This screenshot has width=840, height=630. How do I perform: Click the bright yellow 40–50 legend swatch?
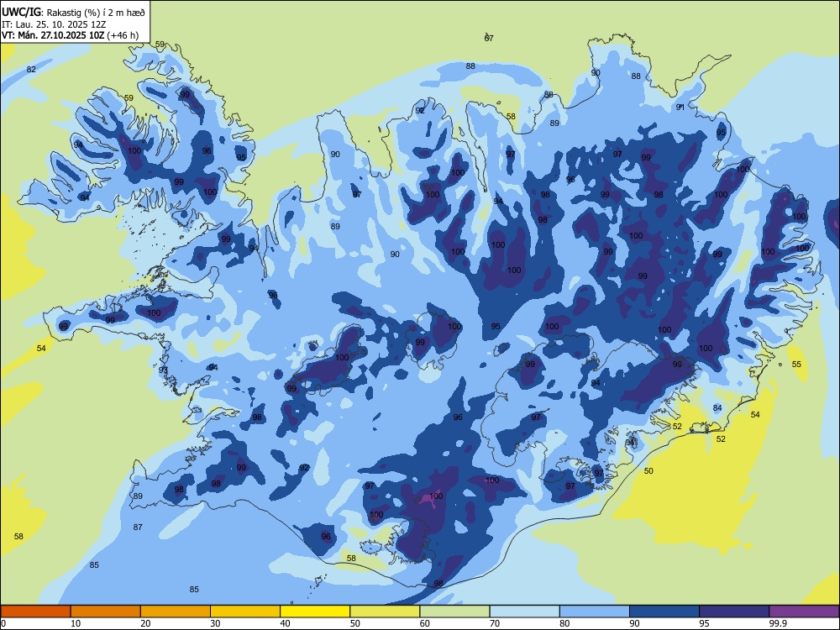tap(315, 612)
